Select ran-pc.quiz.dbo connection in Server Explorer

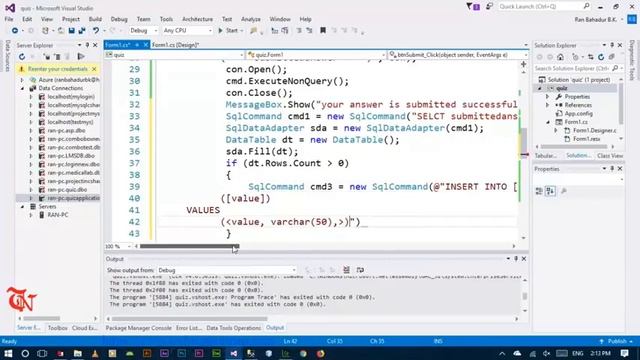[67, 189]
